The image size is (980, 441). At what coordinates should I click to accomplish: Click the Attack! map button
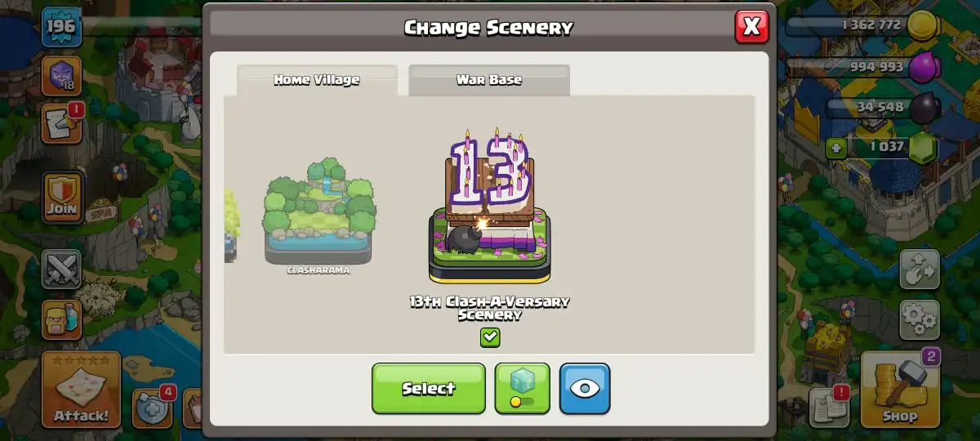(81, 390)
